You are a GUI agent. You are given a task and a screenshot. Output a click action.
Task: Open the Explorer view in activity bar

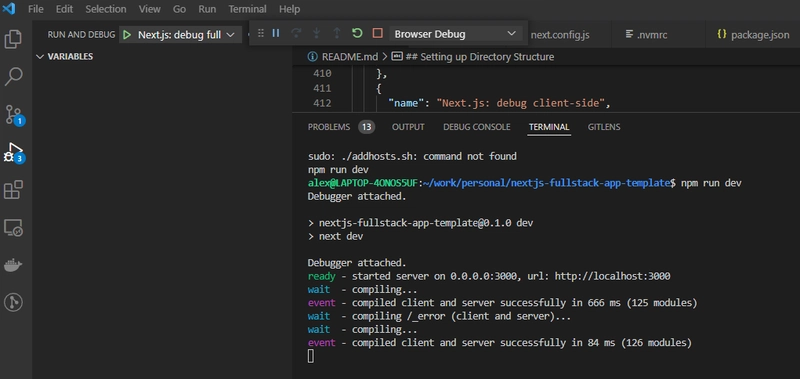[x=13, y=39]
